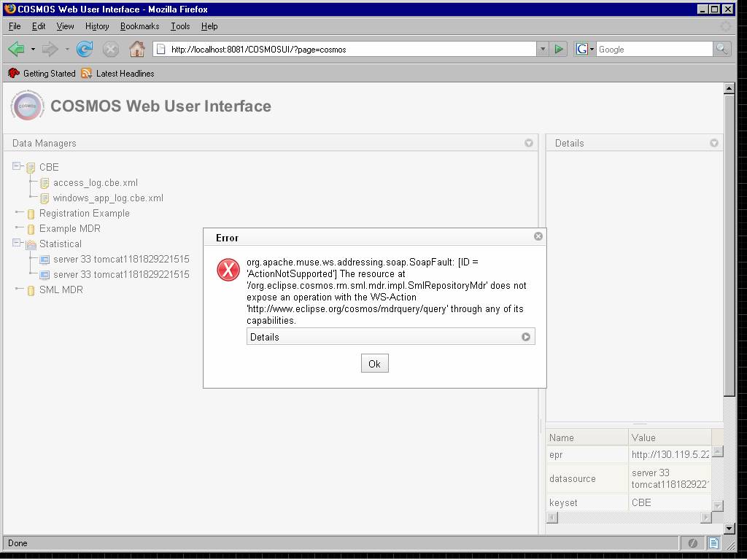Open the Google search engine selector icon
Image resolution: width=747 pixels, height=560 pixels.
[585, 49]
